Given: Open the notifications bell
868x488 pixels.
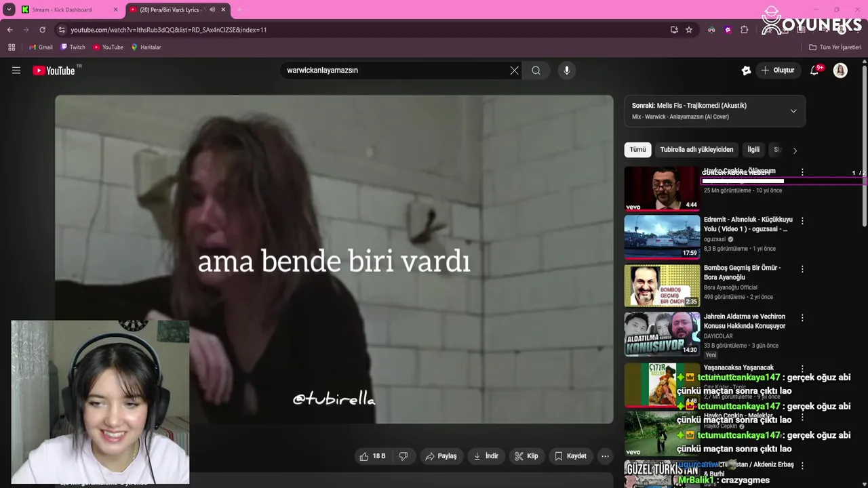Looking at the screenshot, I should coord(814,70).
